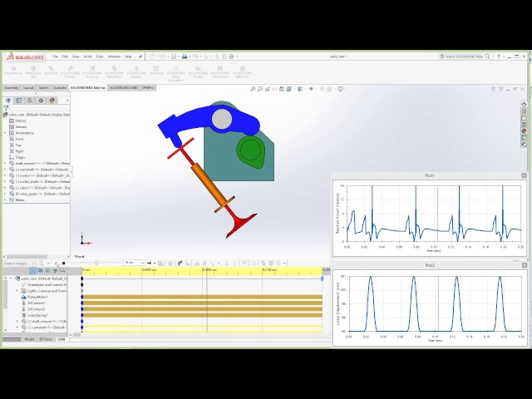Screen dimensions: 532x399
Task: Switch to the DFMPro tab
Action: 148,88
